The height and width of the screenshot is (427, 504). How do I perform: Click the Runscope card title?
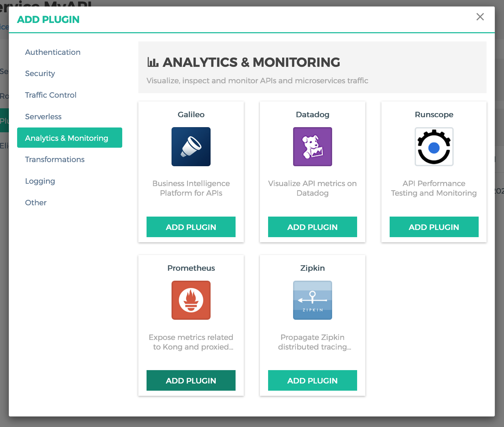[x=434, y=114]
